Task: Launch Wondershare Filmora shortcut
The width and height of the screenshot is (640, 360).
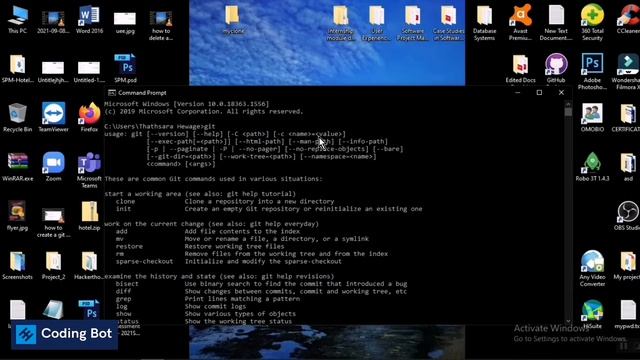Action: point(627,72)
